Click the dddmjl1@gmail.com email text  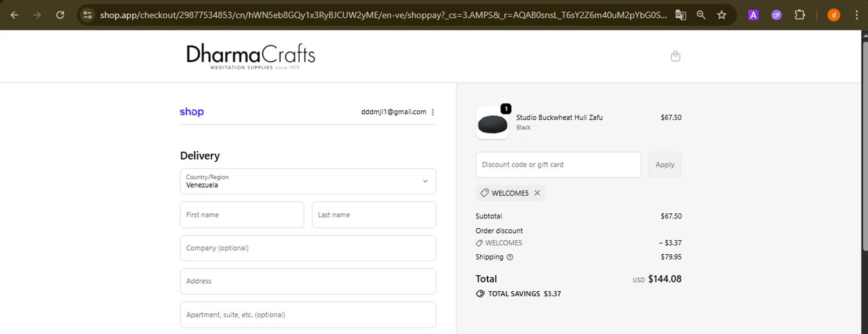point(393,112)
